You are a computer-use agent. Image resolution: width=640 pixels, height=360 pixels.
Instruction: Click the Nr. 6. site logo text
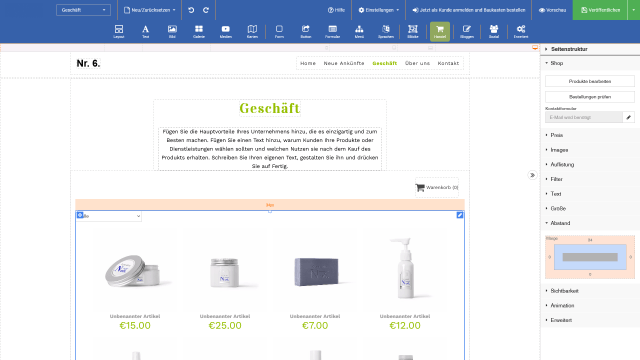[x=88, y=63]
